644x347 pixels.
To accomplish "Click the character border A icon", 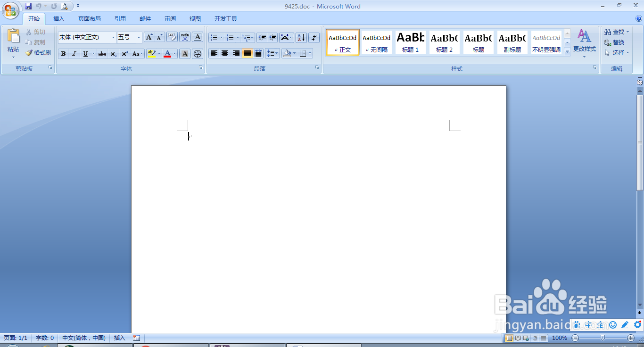I will coord(198,37).
